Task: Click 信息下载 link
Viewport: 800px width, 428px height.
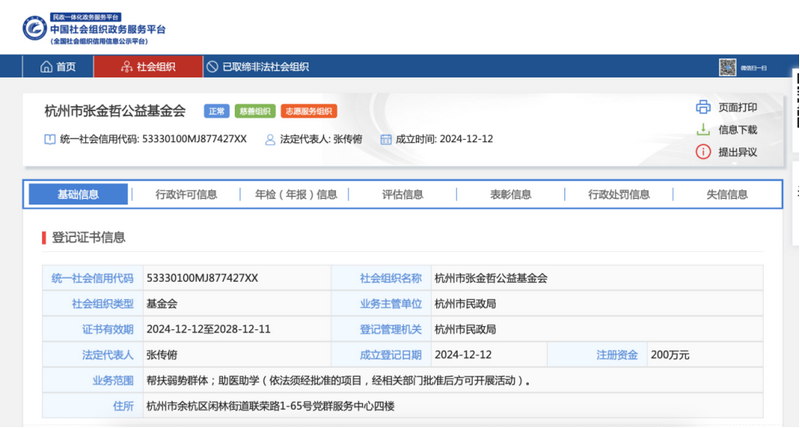Action: (738, 130)
